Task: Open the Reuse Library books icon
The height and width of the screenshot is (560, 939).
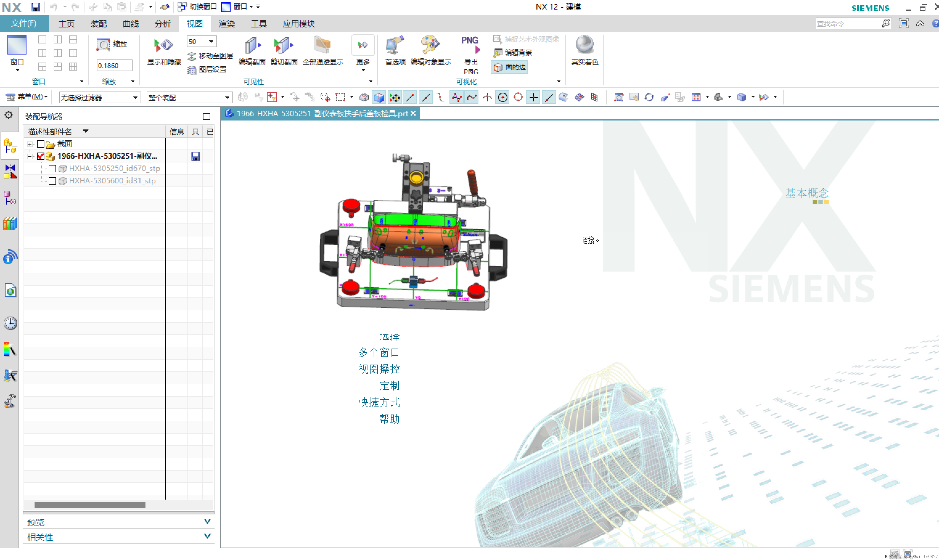Action: point(10,223)
